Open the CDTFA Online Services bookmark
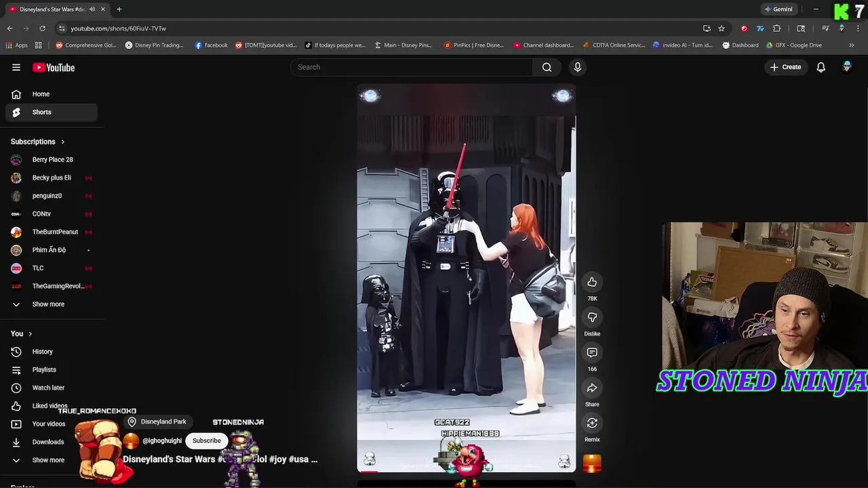Screen dimensions: 868x488 pyautogui.click(x=614, y=45)
